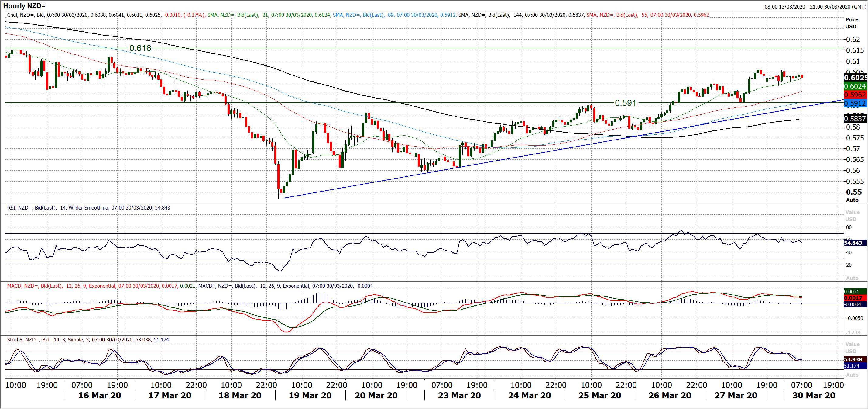Click the -0.0050 MACD axis label
The image size is (868, 409).
(855, 318)
